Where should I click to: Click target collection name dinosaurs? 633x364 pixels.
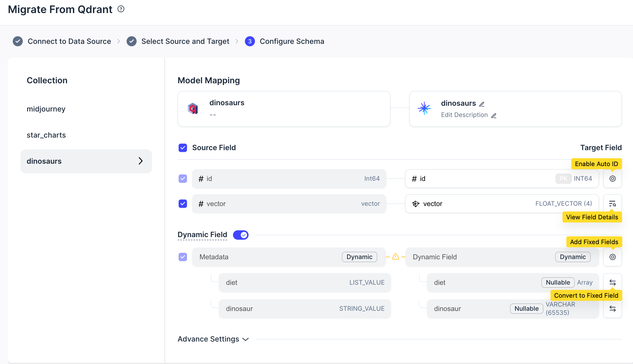[x=458, y=103]
